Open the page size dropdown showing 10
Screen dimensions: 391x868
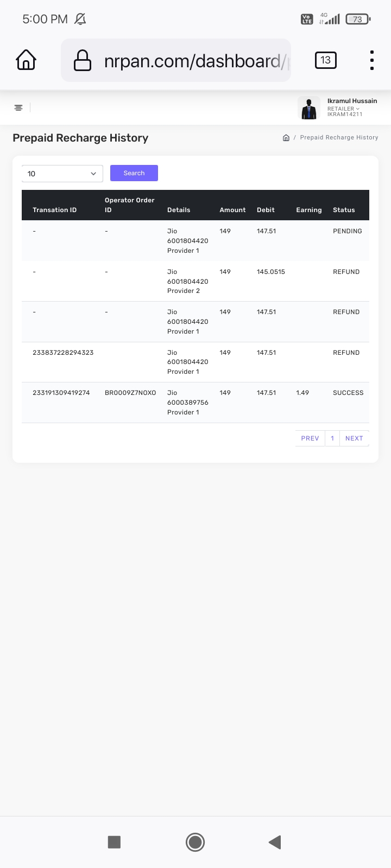click(62, 174)
